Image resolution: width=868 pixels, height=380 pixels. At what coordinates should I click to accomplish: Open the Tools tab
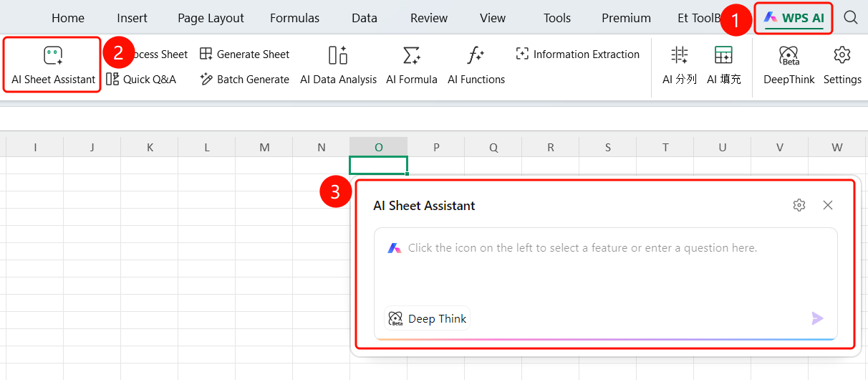[557, 18]
